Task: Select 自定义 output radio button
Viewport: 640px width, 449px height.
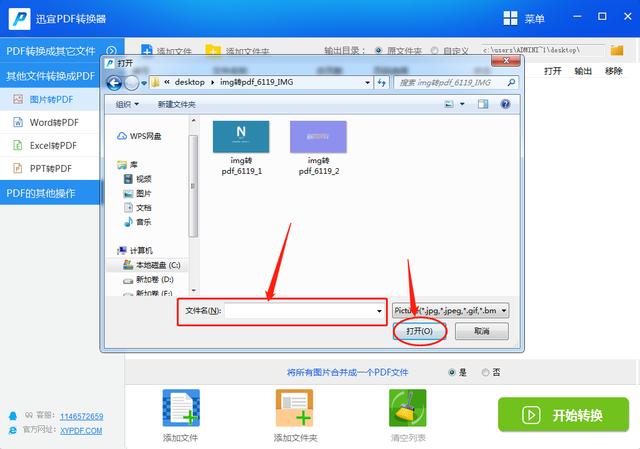Action: (x=434, y=50)
